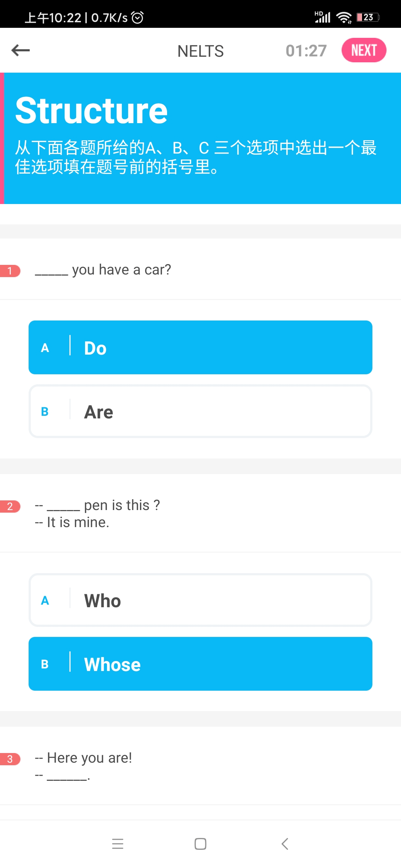Choose option B Whose for question 2
401x868 pixels.
(200, 664)
